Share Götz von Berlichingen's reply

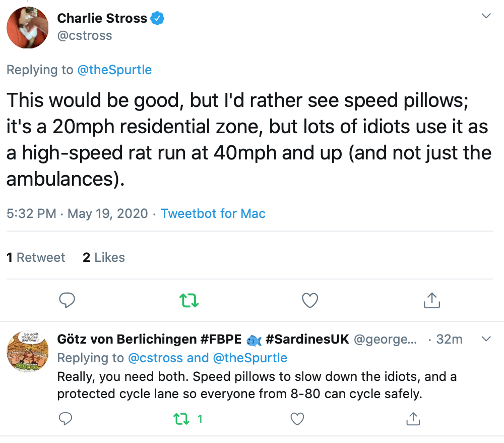coord(413,419)
